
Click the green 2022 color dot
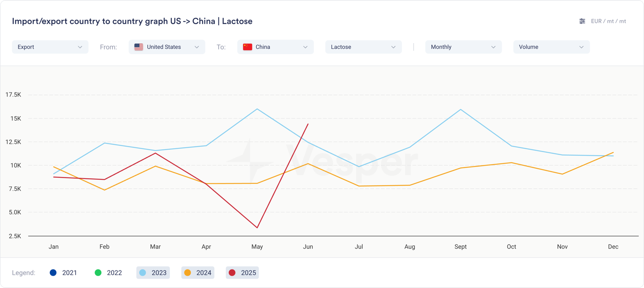point(98,273)
